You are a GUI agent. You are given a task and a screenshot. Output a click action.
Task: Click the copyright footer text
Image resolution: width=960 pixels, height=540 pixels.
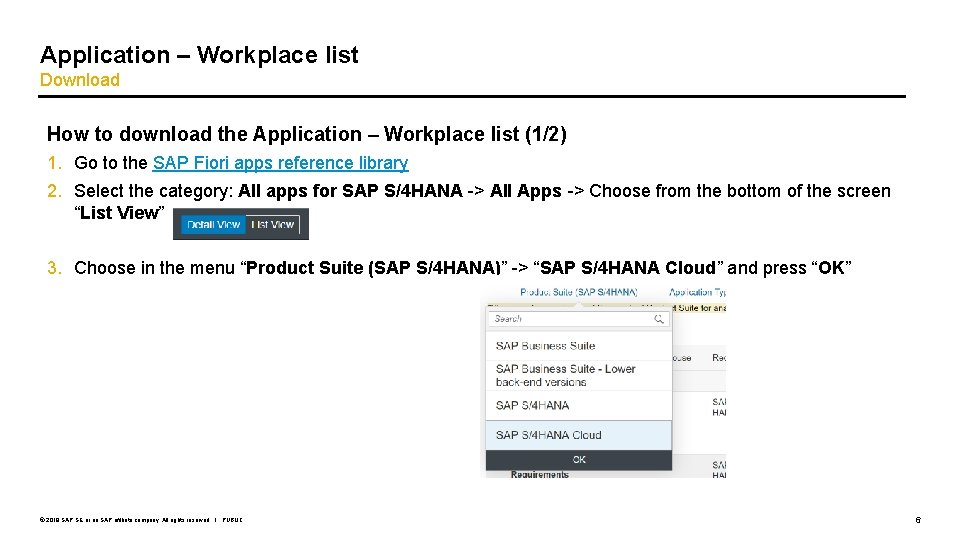point(141,520)
